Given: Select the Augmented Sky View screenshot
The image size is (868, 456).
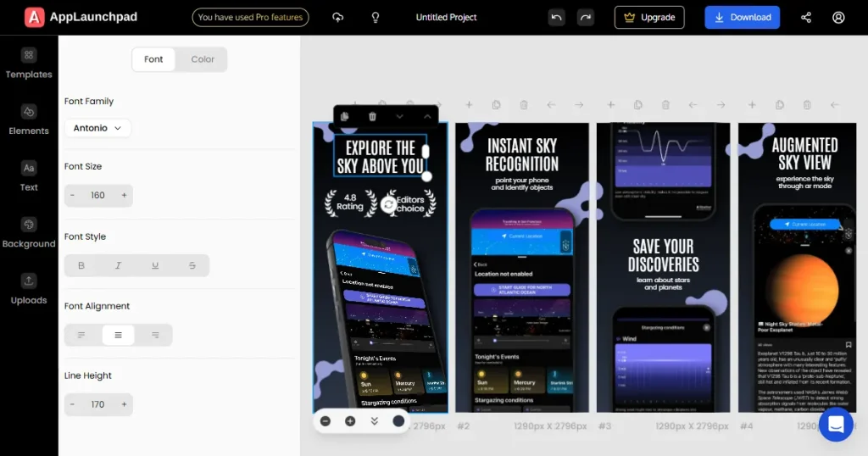Looking at the screenshot, I should click(x=797, y=267).
